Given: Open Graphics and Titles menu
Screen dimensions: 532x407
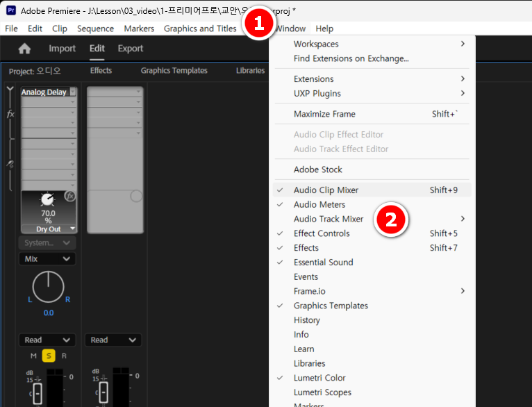Looking at the screenshot, I should (200, 29).
